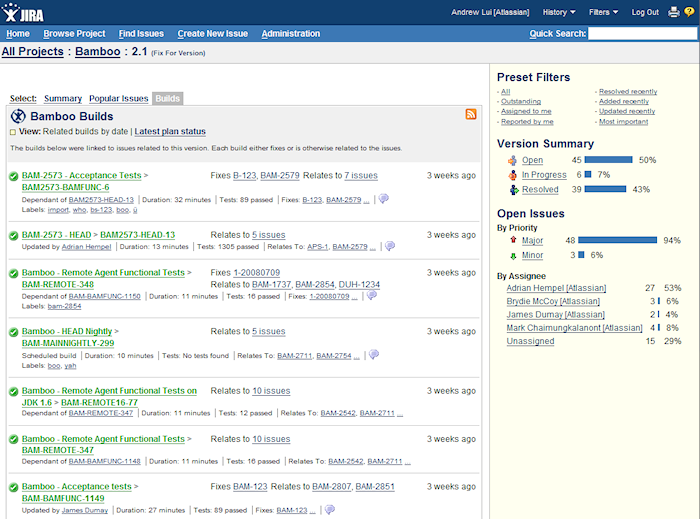Open Reported by me preset filter

tap(527, 121)
